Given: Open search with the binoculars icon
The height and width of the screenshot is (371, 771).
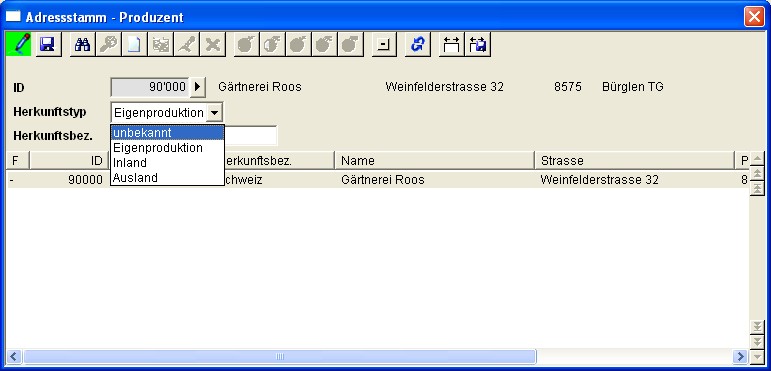Looking at the screenshot, I should click(x=82, y=45).
